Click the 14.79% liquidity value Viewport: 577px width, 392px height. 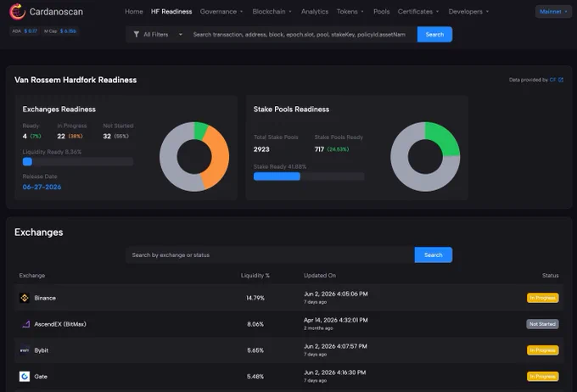255,298
